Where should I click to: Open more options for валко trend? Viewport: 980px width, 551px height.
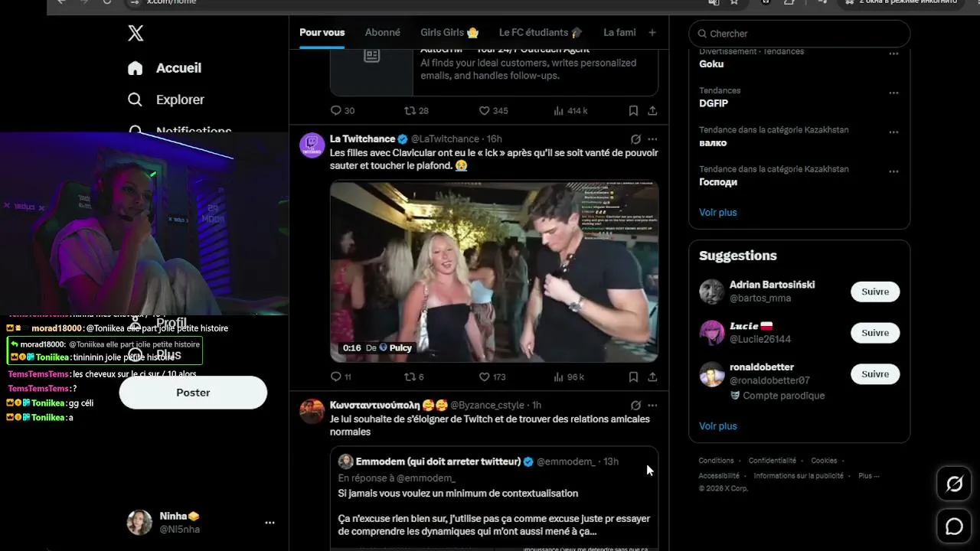[893, 132]
